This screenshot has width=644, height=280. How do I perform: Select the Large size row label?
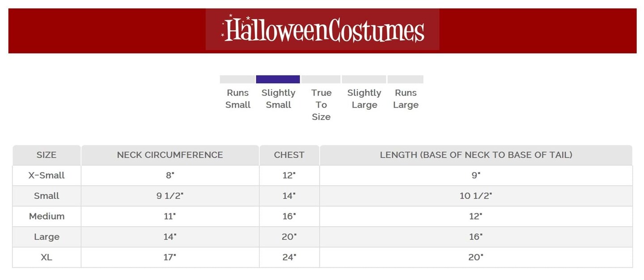tap(47, 237)
